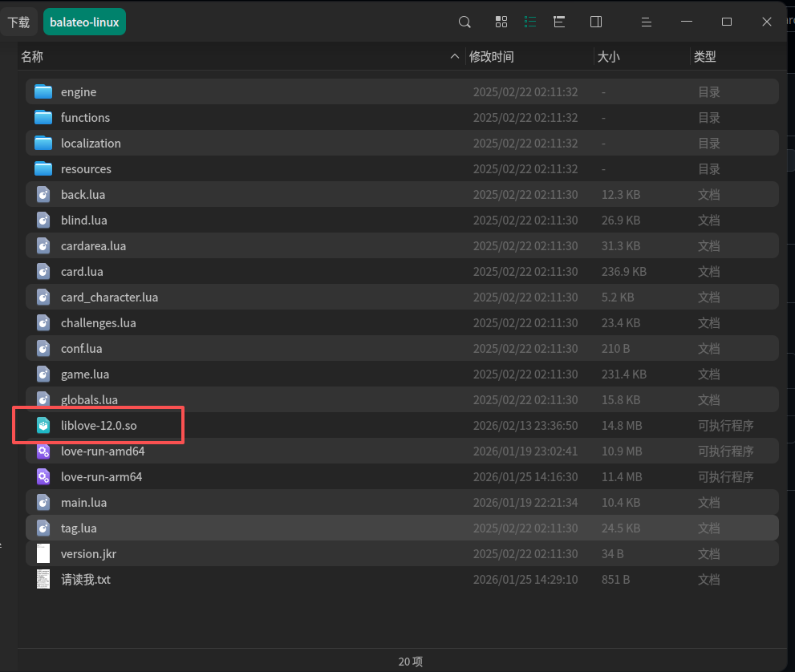Sort by 名称 column header
This screenshot has width=795, height=672.
32,57
